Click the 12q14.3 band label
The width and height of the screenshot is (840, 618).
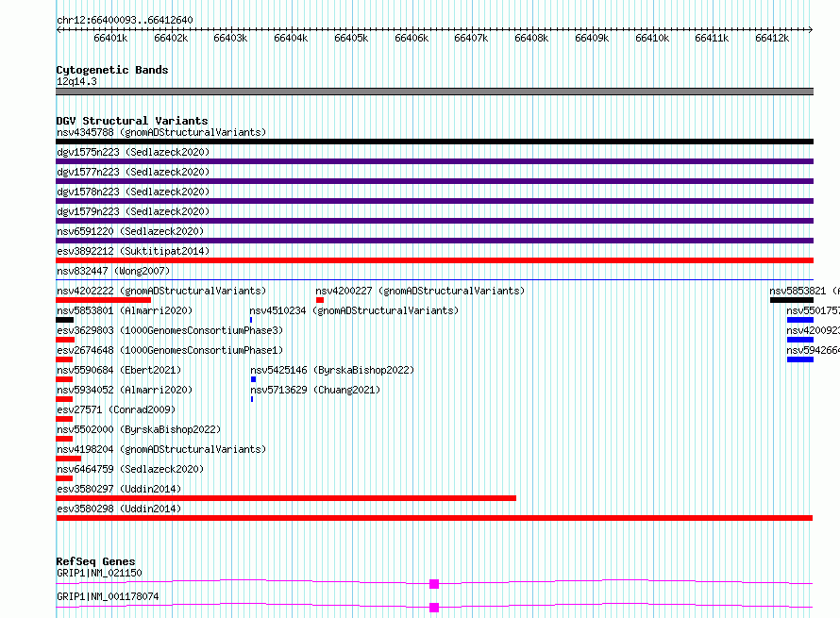[76, 81]
